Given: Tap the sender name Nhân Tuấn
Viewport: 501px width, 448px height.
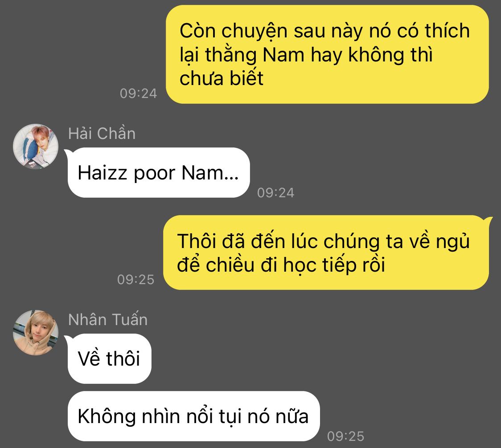Looking at the screenshot, I should tap(108, 320).
